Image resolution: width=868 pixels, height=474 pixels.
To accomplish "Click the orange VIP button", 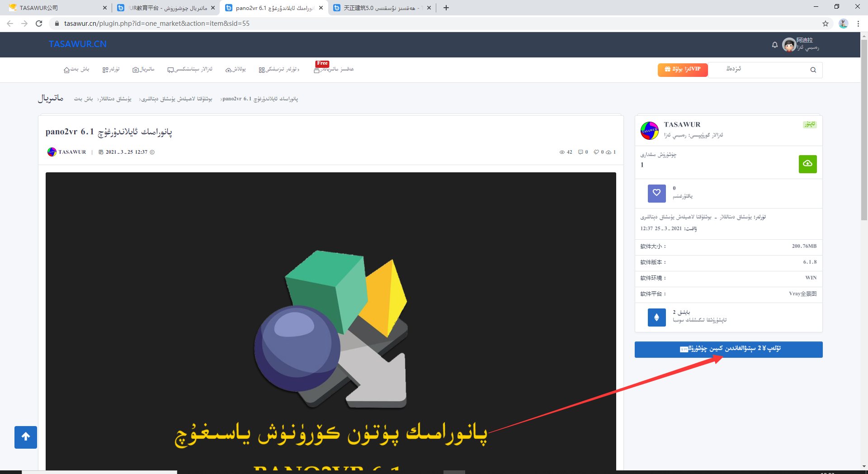I will tap(682, 70).
